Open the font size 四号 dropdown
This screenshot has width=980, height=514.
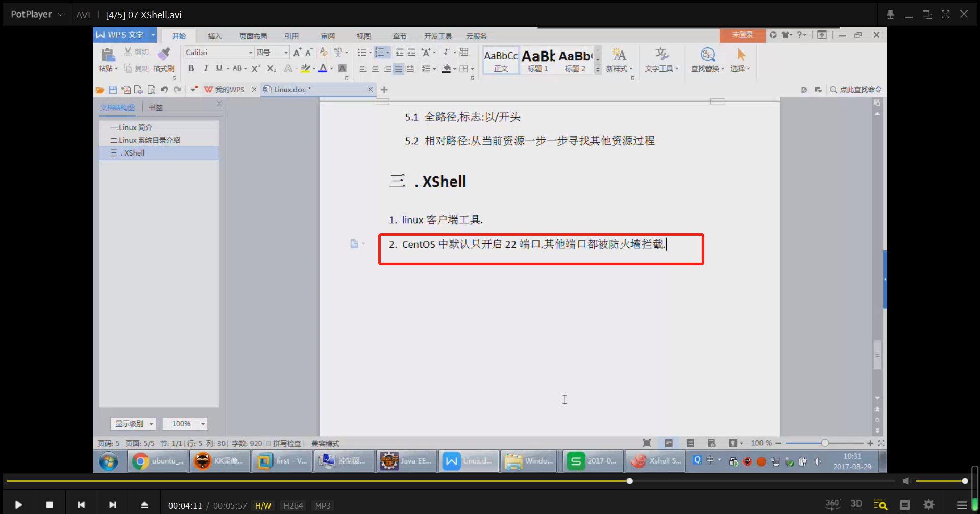click(x=286, y=53)
